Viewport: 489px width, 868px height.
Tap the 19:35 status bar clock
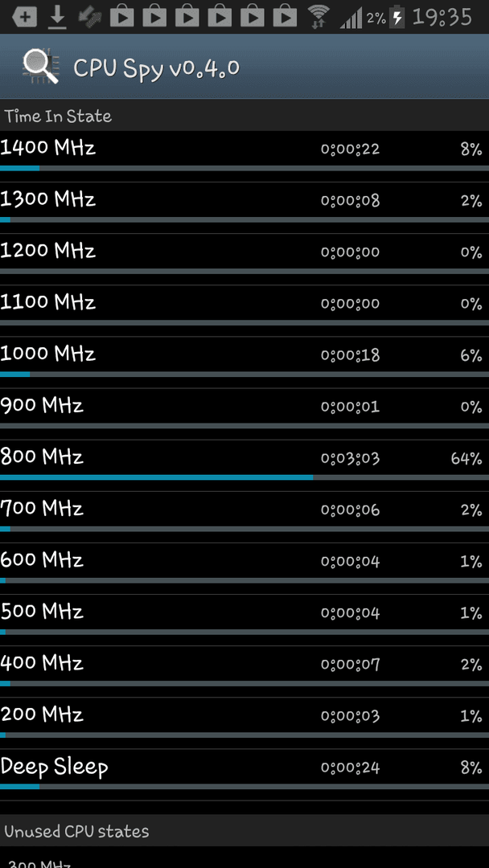click(442, 17)
